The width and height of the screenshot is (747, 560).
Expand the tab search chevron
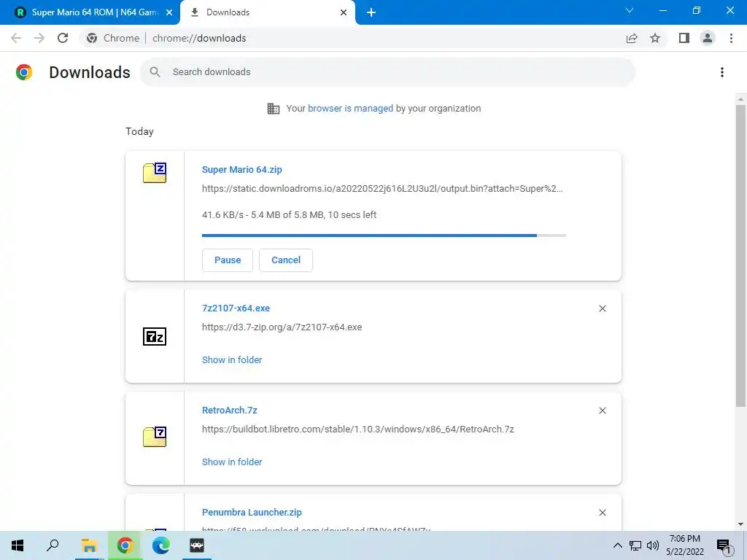(630, 10)
